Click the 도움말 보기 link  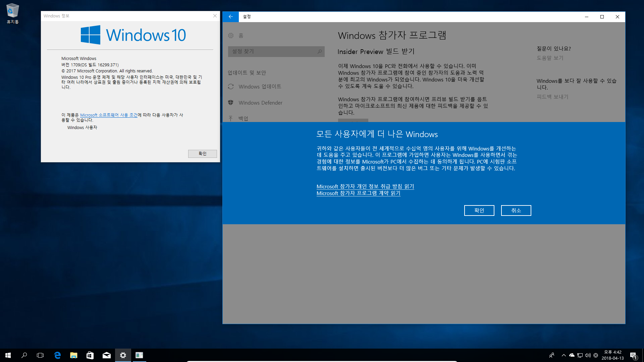[550, 58]
